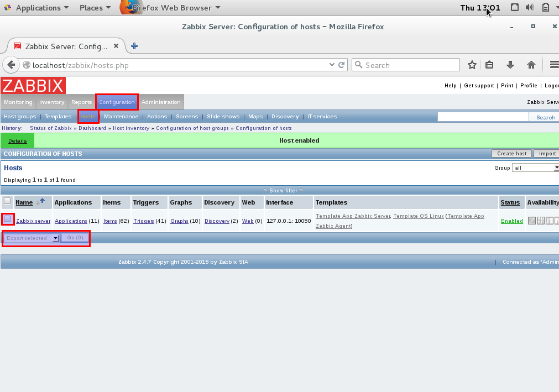Click the window square icon in top panel
Viewport: 559px width, 392px height.
click(514, 8)
